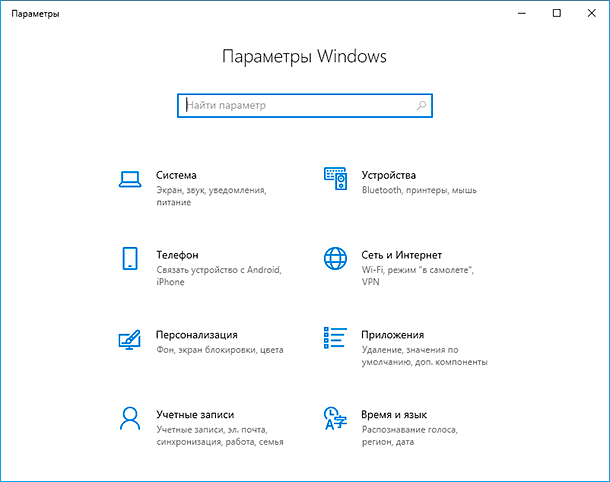This screenshot has height=482, width=610.
Task: Click the text Фон, экран блокировки, цвета
Action: click(220, 350)
